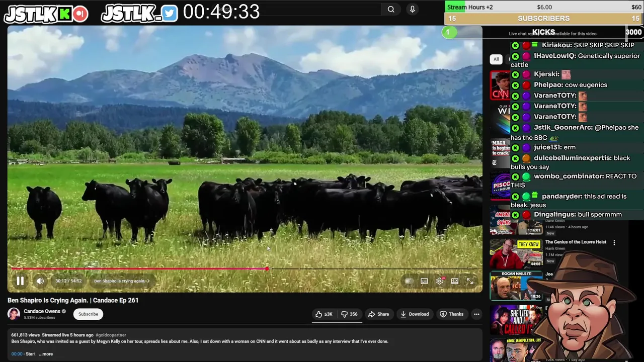The width and height of the screenshot is (644, 362).
Task: Click the video title 'Ben Shapiro Is Crying Again.'
Action: click(73, 300)
